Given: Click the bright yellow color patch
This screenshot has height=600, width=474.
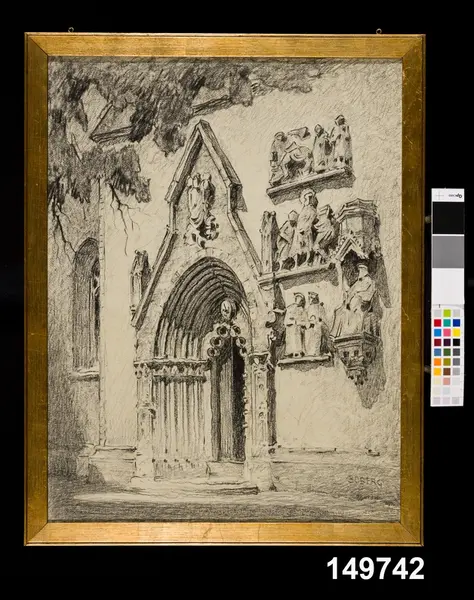Looking at the screenshot, I should [456, 333].
